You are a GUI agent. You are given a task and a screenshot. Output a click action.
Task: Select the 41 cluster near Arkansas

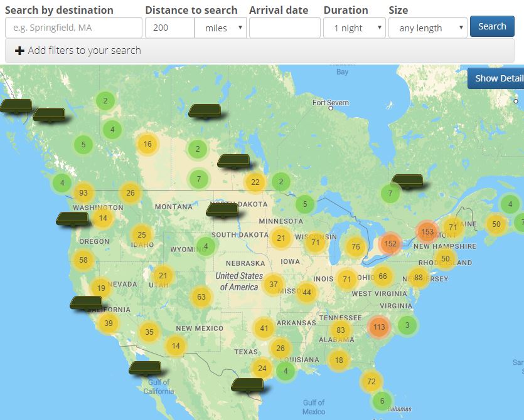pos(264,328)
